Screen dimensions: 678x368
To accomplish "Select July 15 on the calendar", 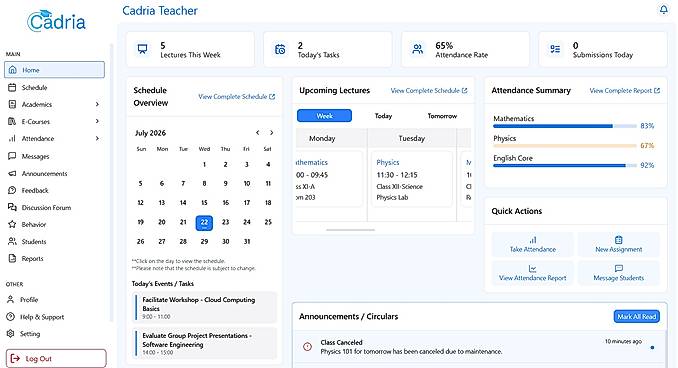I will (204, 202).
